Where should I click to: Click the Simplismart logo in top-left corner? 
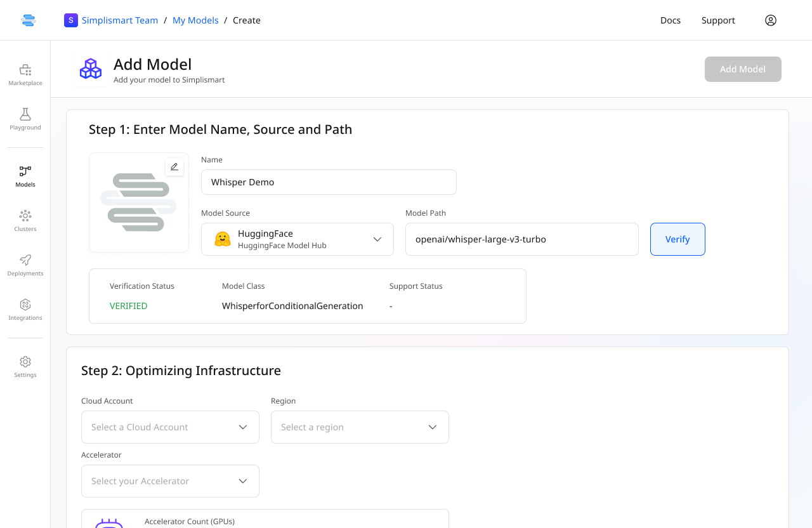pyautogui.click(x=29, y=20)
